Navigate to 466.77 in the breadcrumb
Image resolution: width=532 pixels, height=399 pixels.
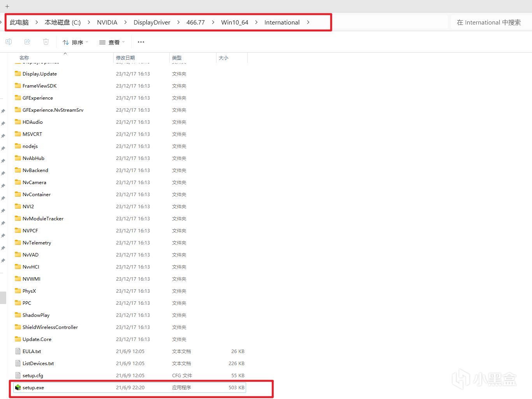196,22
